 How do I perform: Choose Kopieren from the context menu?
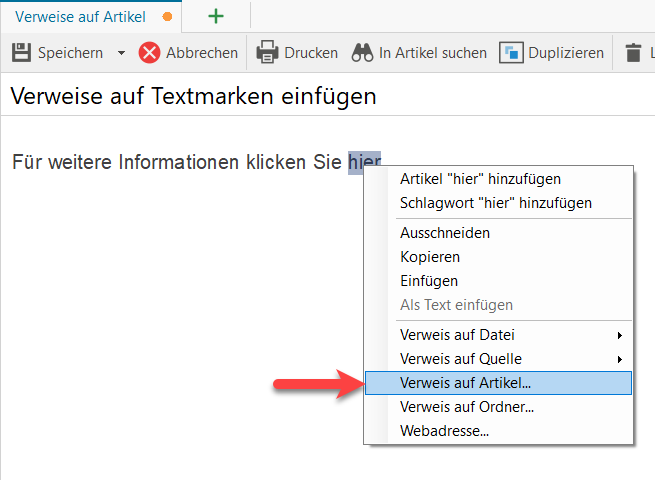click(498, 257)
